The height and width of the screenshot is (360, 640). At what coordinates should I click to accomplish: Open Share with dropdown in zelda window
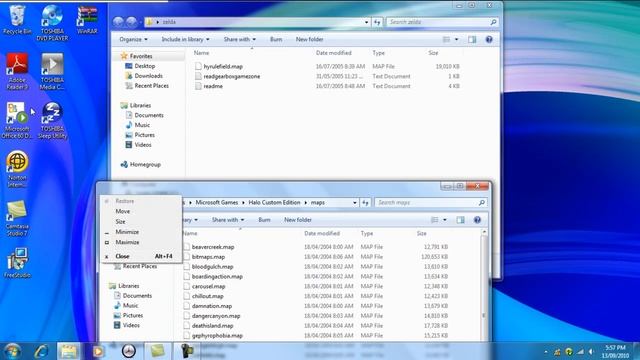coord(240,40)
